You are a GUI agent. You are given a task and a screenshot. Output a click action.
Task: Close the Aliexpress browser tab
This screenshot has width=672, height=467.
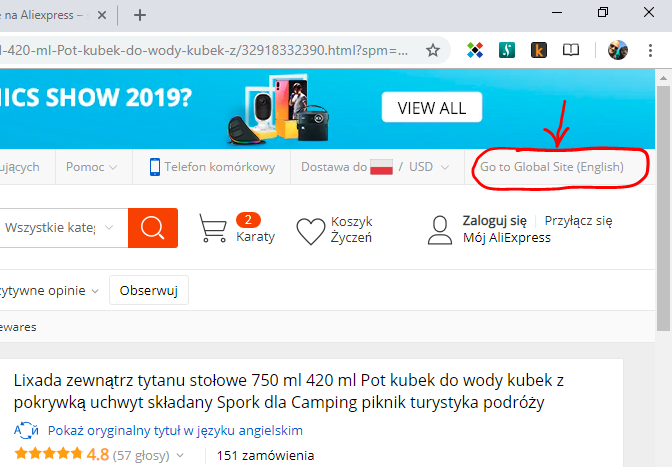pyautogui.click(x=102, y=15)
